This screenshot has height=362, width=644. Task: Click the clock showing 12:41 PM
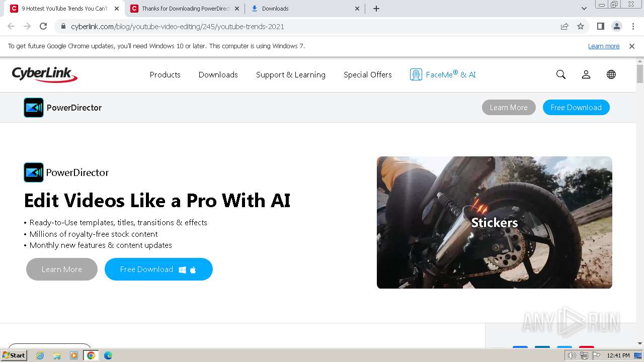[618, 355]
